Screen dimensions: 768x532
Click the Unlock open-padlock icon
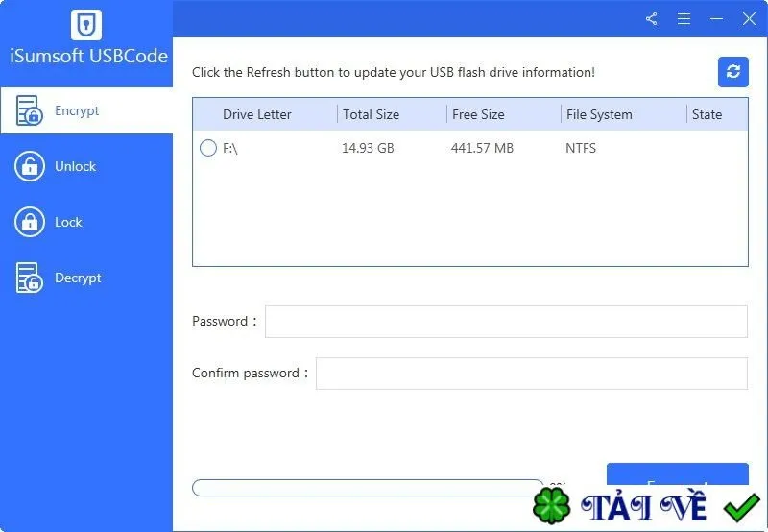[30, 166]
